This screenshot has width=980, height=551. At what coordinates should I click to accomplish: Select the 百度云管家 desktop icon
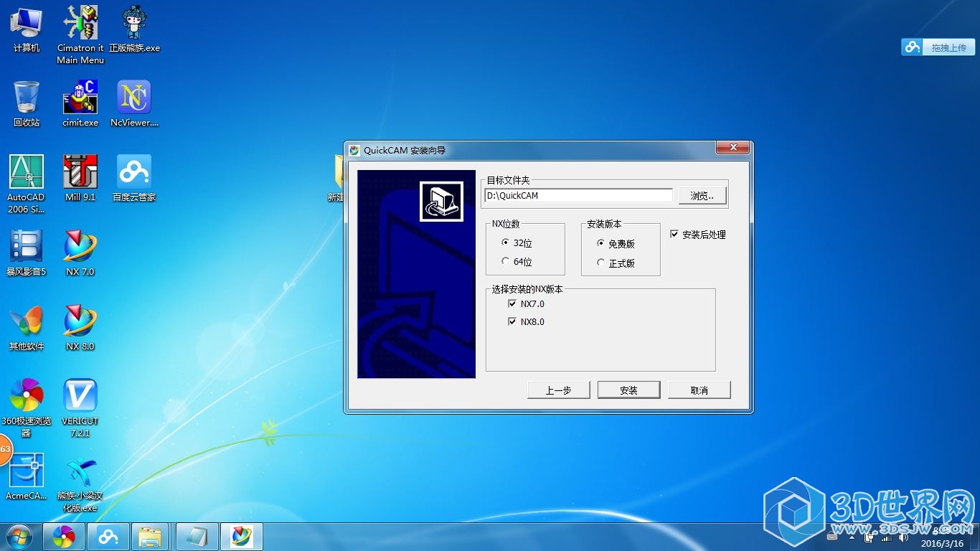pyautogui.click(x=134, y=178)
